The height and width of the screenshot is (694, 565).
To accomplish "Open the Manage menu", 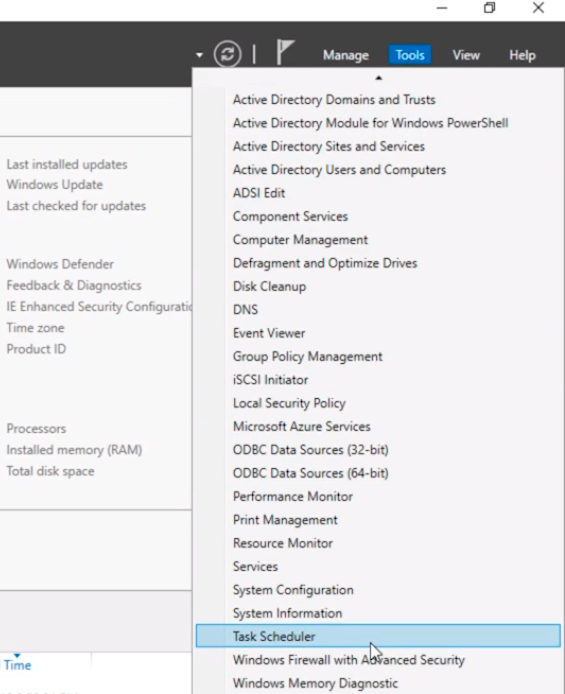I will pyautogui.click(x=346, y=55).
